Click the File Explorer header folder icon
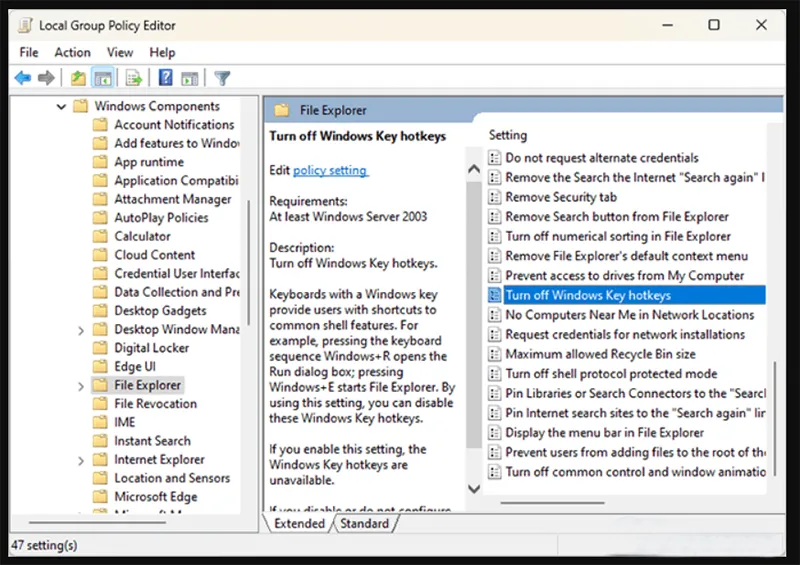This screenshot has height=565, width=800. pos(282,110)
